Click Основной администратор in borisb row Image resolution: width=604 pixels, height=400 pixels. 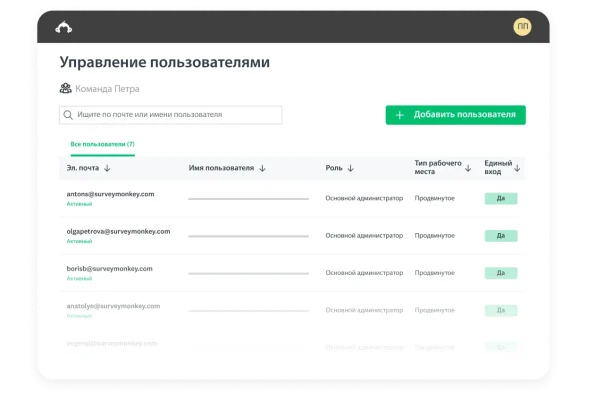364,272
